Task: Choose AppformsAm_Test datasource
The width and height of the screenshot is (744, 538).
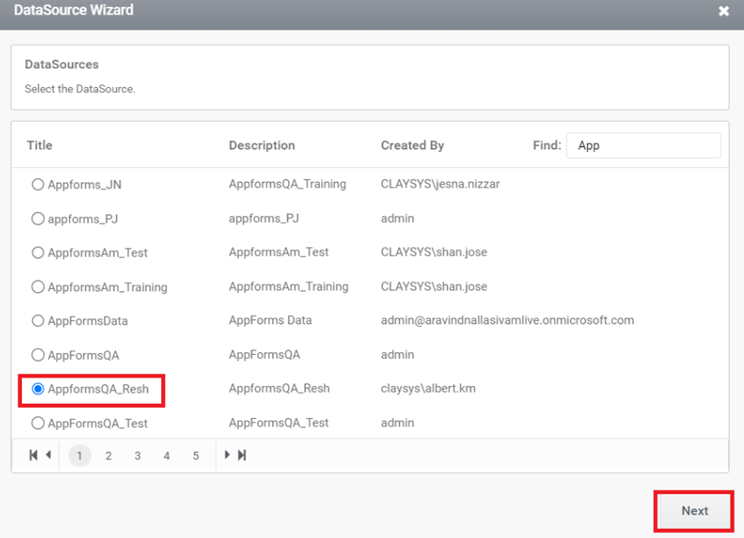Action: [x=37, y=252]
